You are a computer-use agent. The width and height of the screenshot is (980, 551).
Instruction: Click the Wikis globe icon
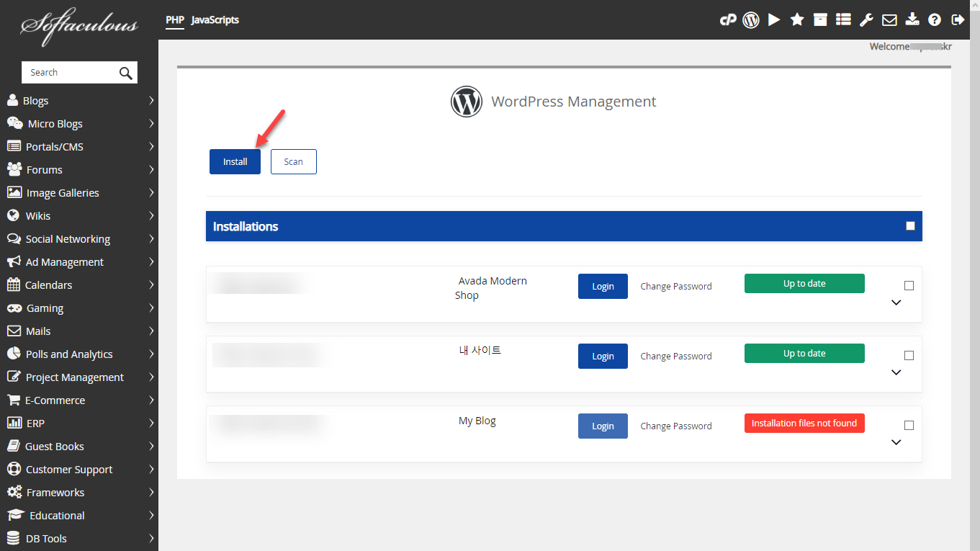13,215
